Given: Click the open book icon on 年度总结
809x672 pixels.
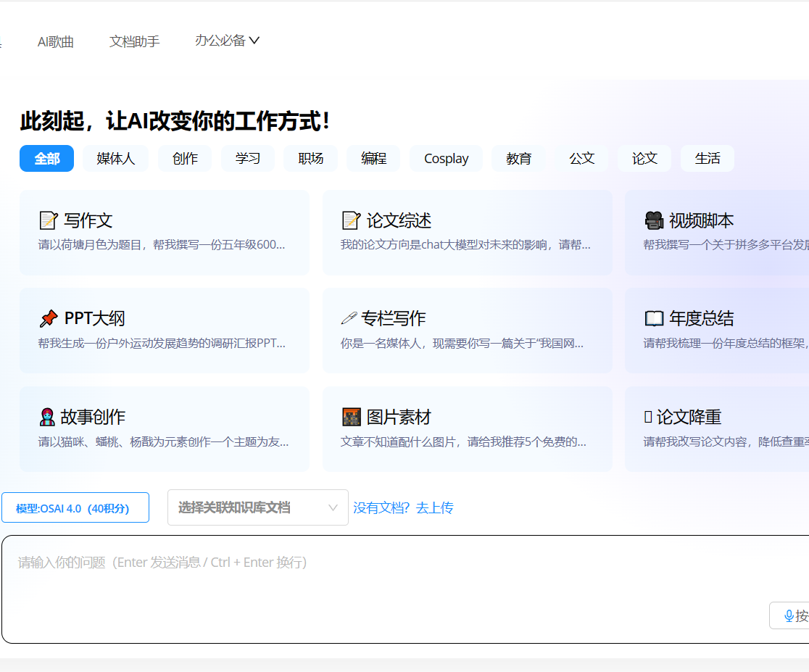Looking at the screenshot, I should 654,316.
